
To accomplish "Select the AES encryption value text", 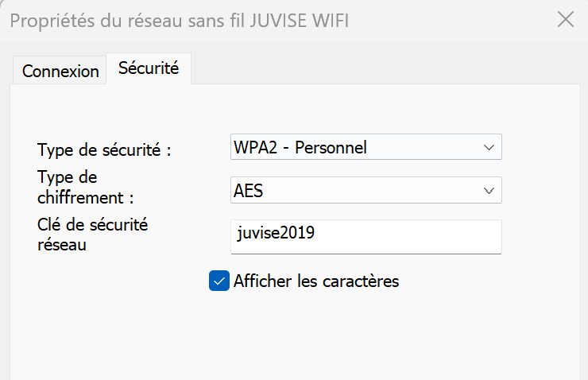I will pyautogui.click(x=248, y=191).
